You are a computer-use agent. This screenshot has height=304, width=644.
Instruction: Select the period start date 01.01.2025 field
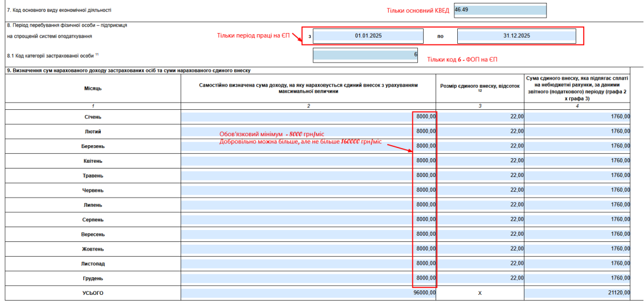(x=368, y=36)
